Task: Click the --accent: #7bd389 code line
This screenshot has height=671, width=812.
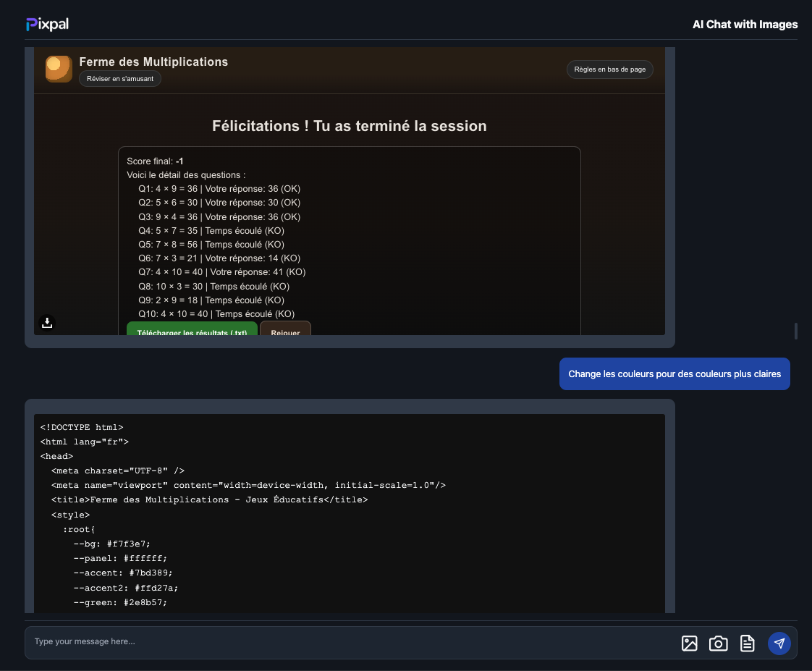Action: click(123, 573)
